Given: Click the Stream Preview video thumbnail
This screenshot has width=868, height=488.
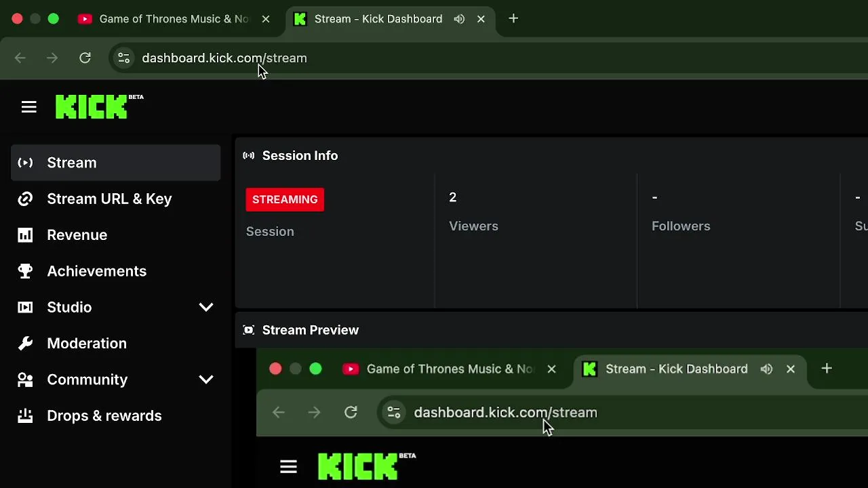Looking at the screenshot, I should 562,418.
